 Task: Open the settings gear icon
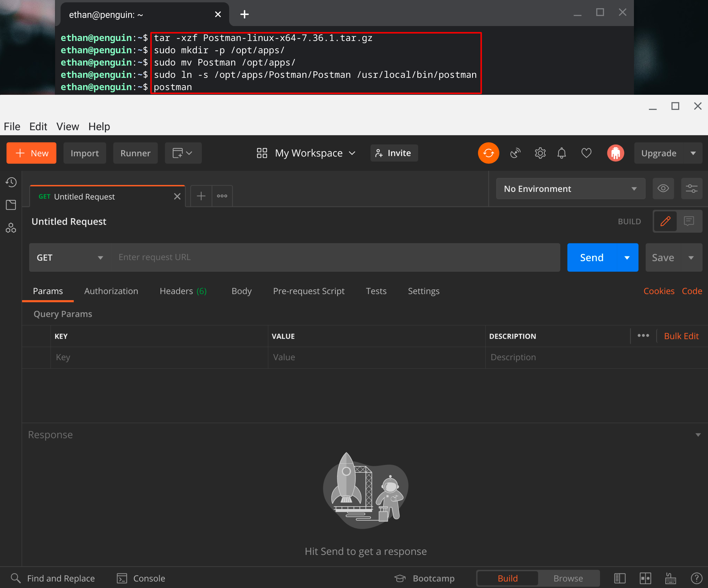[540, 153]
